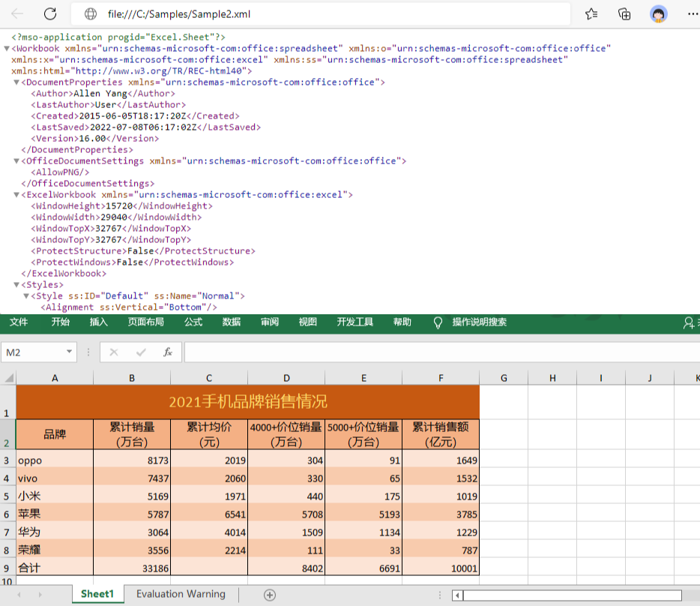Collapse the DocumentProperties node
The height and width of the screenshot is (606, 700).
(16, 82)
